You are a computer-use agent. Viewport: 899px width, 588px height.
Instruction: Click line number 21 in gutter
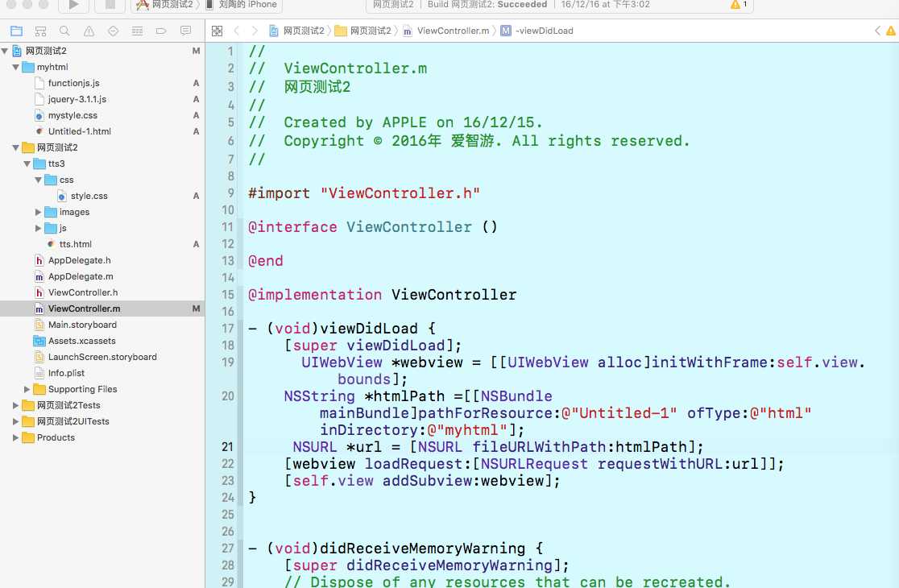point(228,447)
